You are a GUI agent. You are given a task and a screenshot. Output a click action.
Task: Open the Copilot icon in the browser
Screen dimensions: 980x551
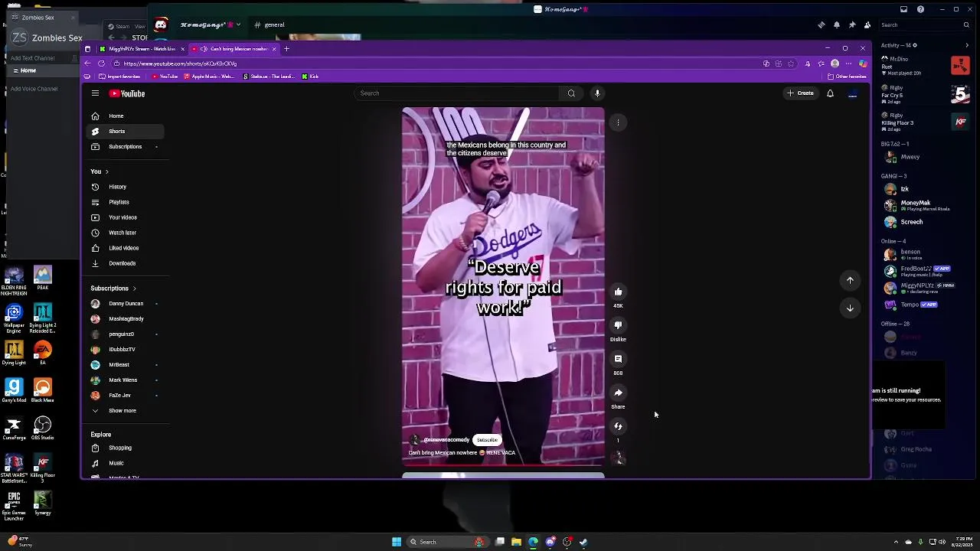coord(863,64)
